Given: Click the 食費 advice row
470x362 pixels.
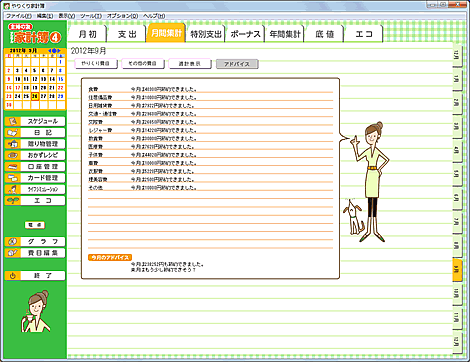Looking at the screenshot, I should (210, 89).
